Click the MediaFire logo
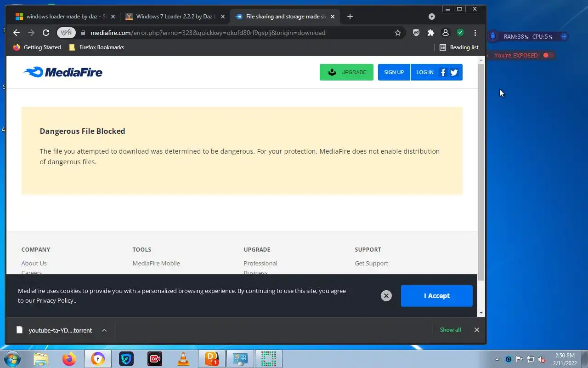 tap(63, 72)
